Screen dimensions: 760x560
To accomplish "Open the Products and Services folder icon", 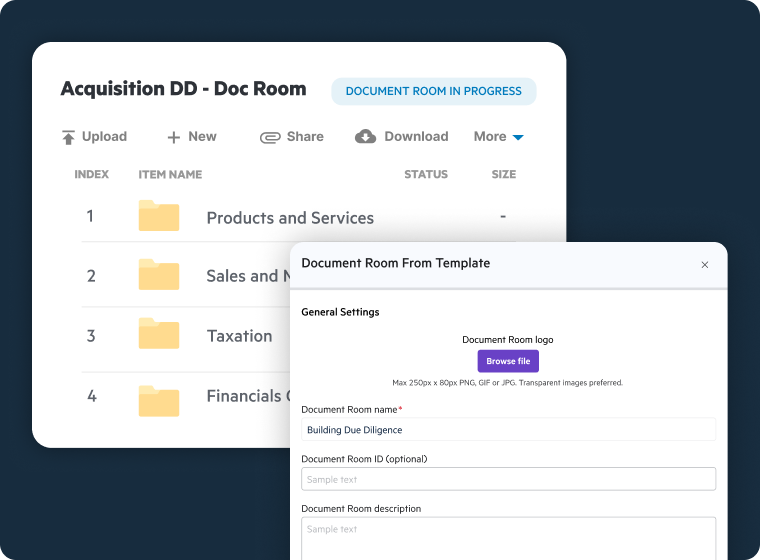I will pyautogui.click(x=158, y=217).
